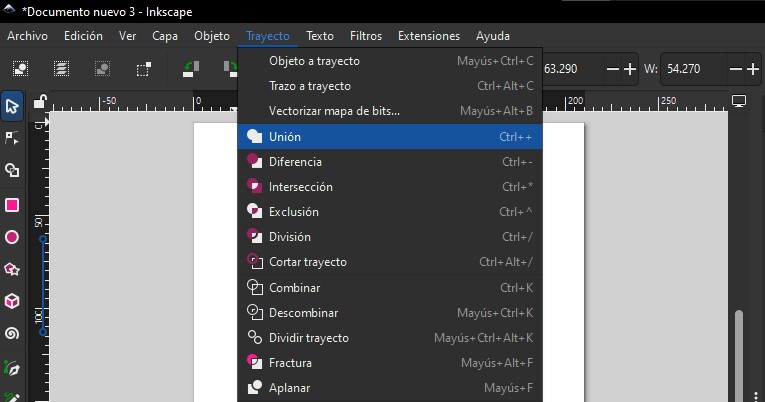Activate the Node editing tool
The image size is (765, 402).
point(12,138)
